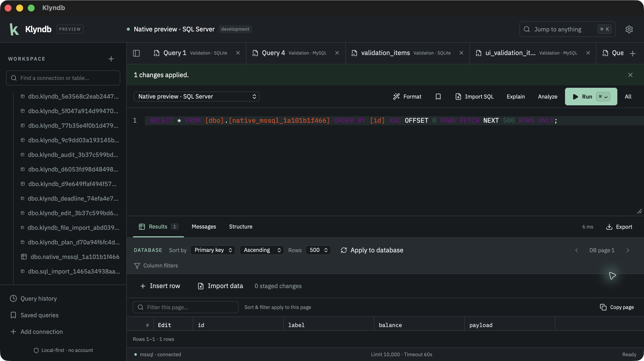The width and height of the screenshot is (644, 361).
Task: Select dbo.native_mssql_1a101b1f466 table
Action: pos(70,257)
